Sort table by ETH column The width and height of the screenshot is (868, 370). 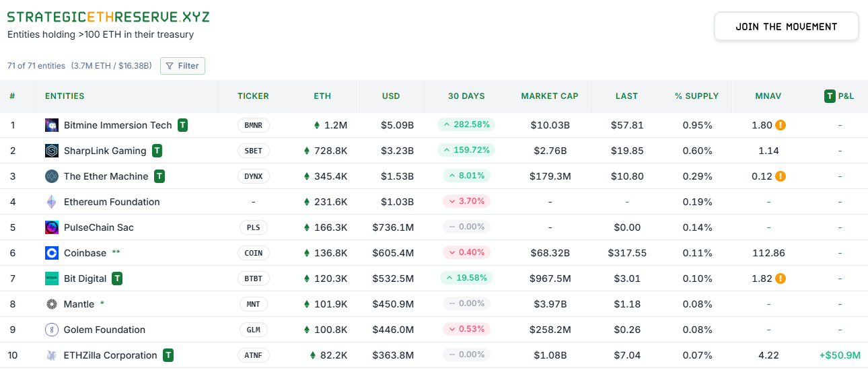point(322,96)
